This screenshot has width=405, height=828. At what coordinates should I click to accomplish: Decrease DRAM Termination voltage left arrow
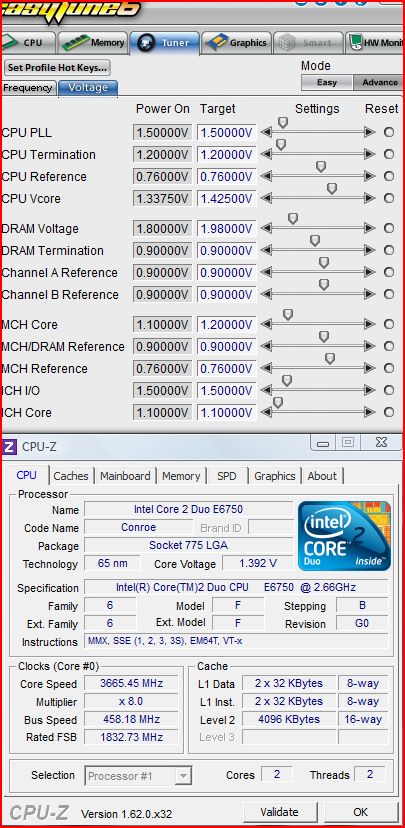267,251
